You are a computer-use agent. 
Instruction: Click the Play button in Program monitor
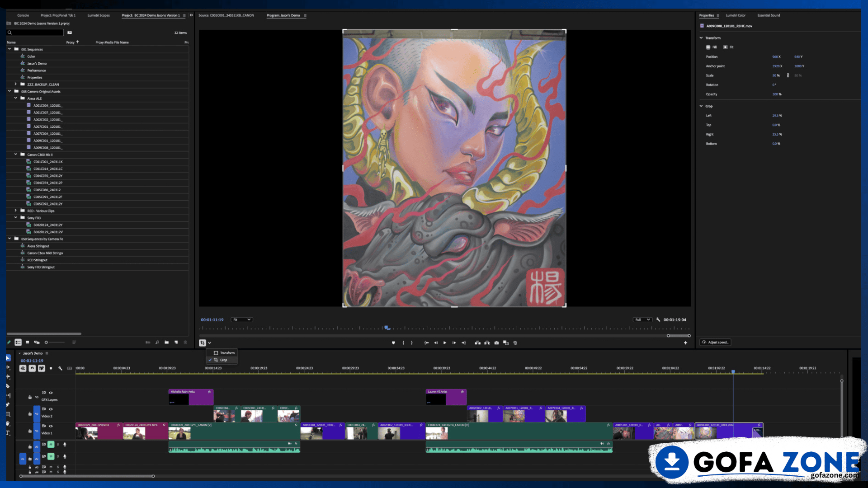[x=445, y=343]
